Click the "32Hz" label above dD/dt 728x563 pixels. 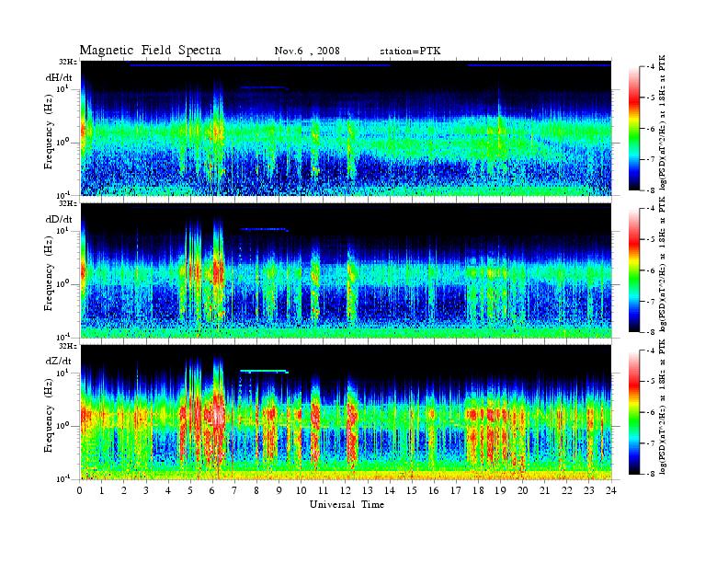(68, 203)
